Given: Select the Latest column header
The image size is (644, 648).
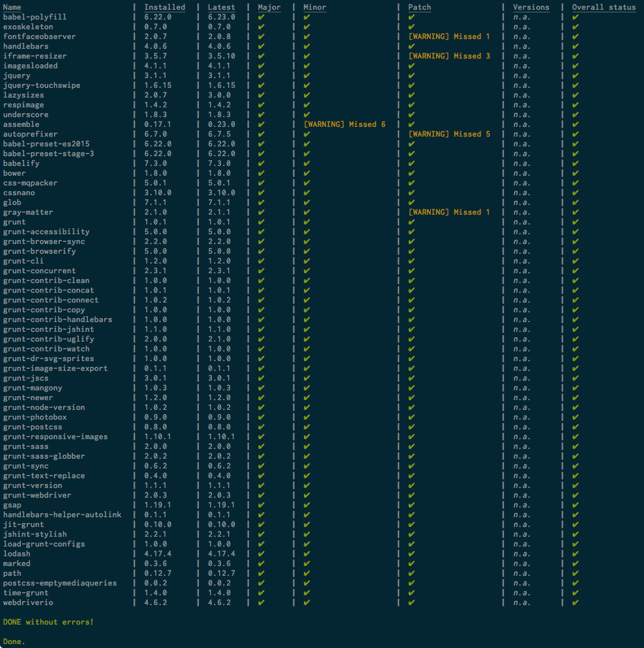Looking at the screenshot, I should pos(221,7).
